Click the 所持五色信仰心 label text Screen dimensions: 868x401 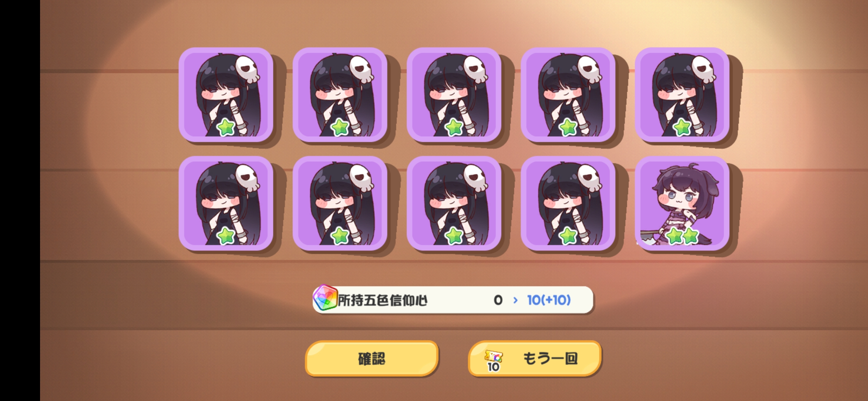click(383, 300)
